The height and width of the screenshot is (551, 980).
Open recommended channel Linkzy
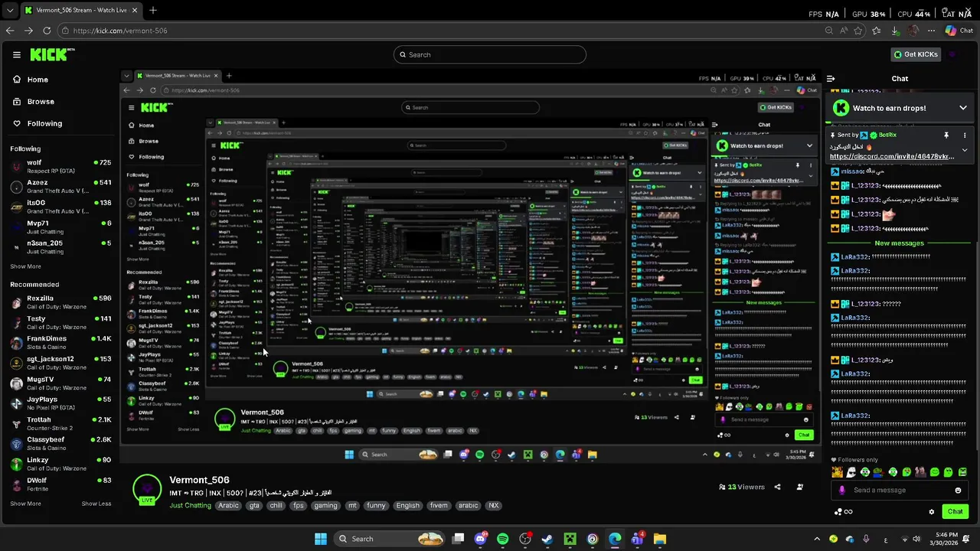coord(60,464)
